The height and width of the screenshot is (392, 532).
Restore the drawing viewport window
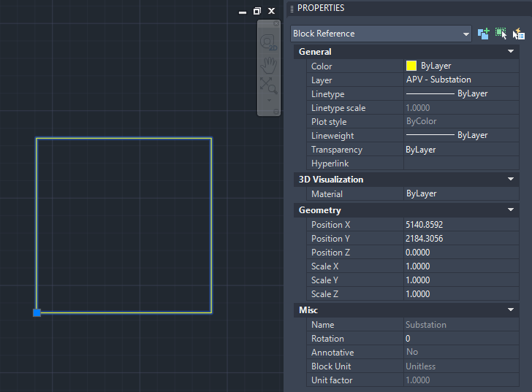pos(256,11)
